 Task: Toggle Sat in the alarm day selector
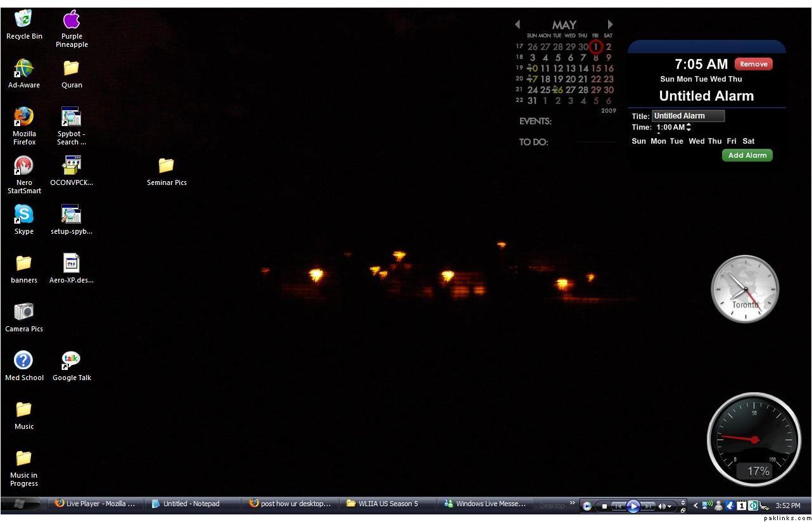749,141
